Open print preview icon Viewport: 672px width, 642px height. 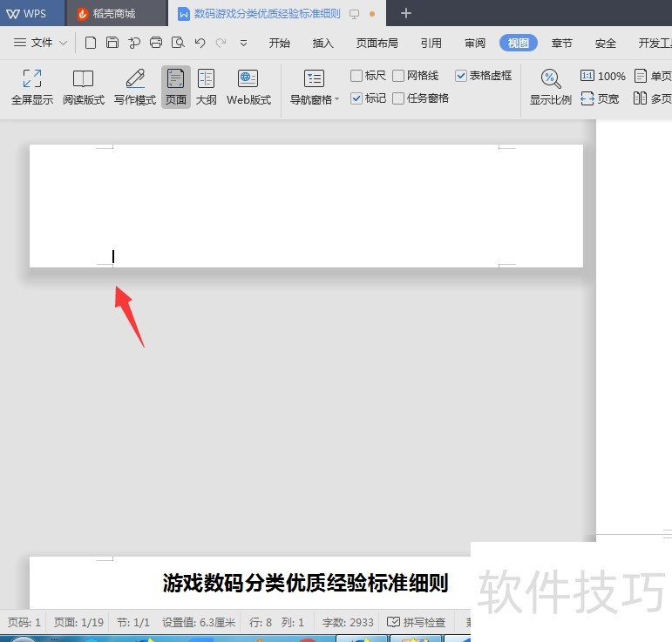point(178,43)
